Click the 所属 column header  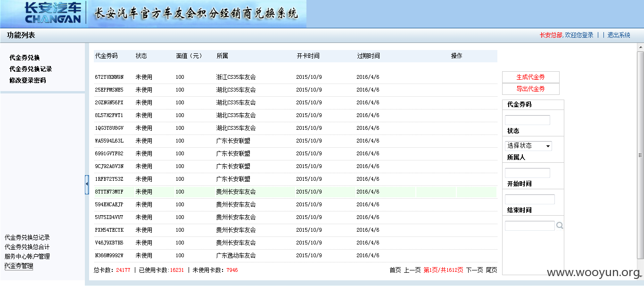pyautogui.click(x=223, y=56)
